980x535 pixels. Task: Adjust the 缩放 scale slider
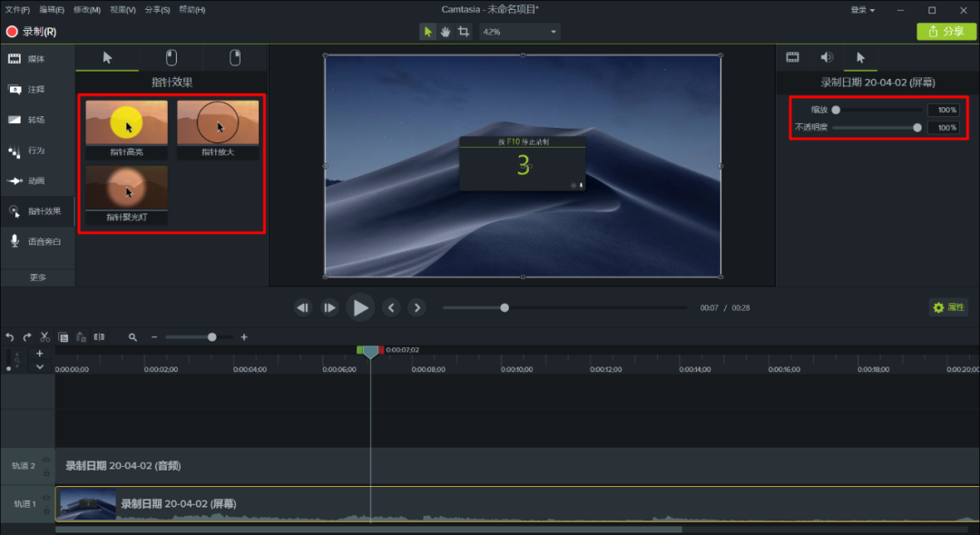877,110
